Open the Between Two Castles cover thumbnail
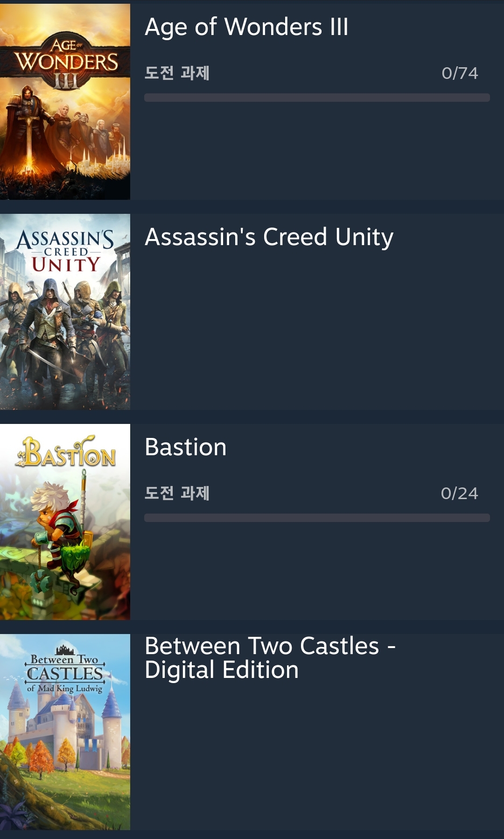 pos(65,732)
